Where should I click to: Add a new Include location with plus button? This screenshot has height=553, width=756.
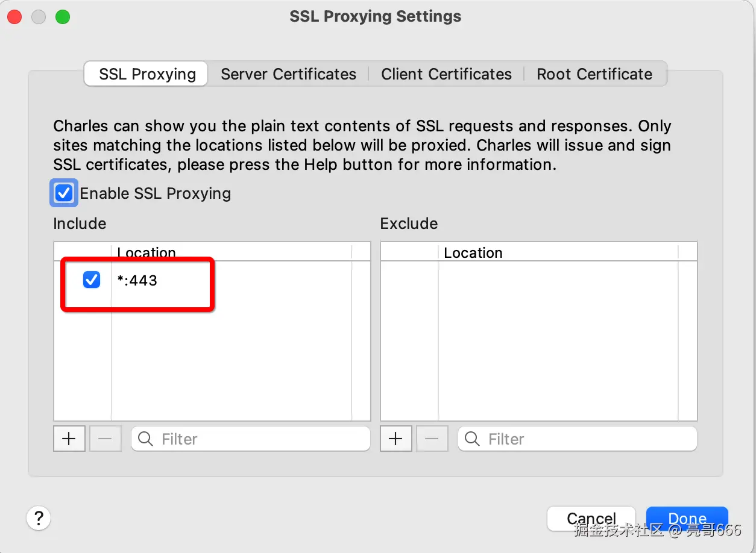coord(69,439)
